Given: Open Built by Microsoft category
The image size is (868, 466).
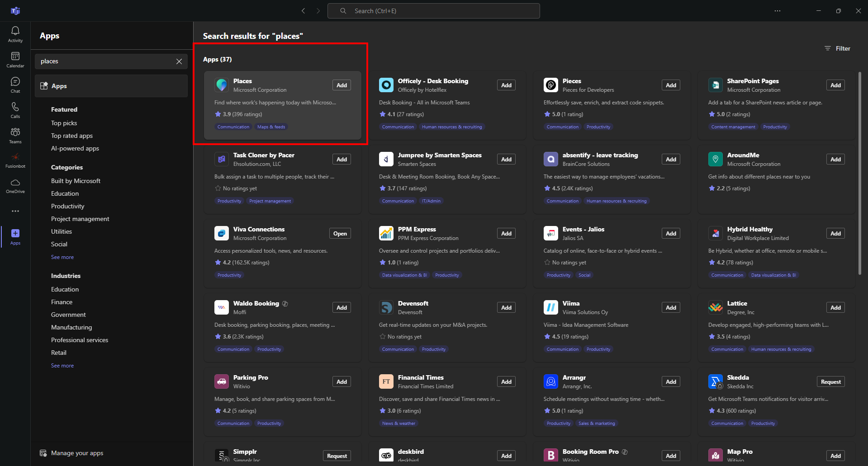Looking at the screenshot, I should [76, 181].
